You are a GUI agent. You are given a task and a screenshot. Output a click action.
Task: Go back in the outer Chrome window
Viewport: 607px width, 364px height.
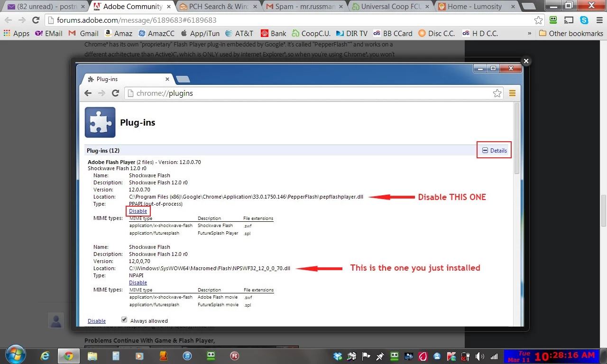click(8, 20)
